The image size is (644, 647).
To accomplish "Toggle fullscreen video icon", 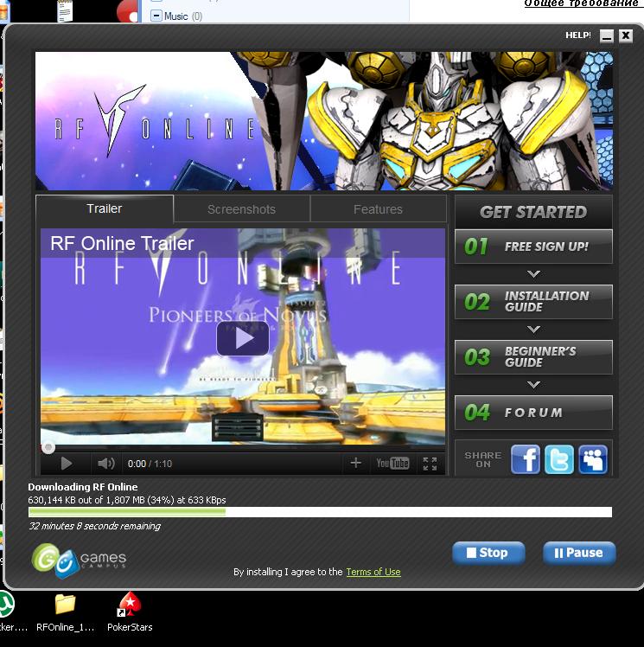I will tap(430, 464).
